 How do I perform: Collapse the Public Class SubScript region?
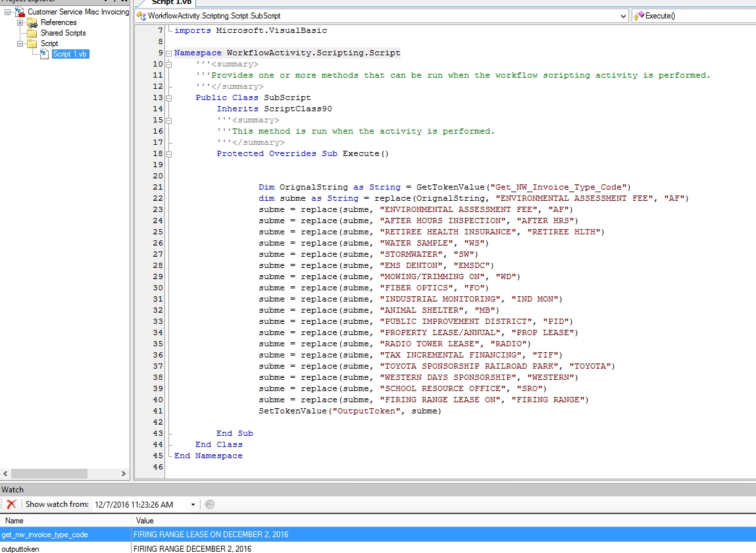click(x=168, y=98)
